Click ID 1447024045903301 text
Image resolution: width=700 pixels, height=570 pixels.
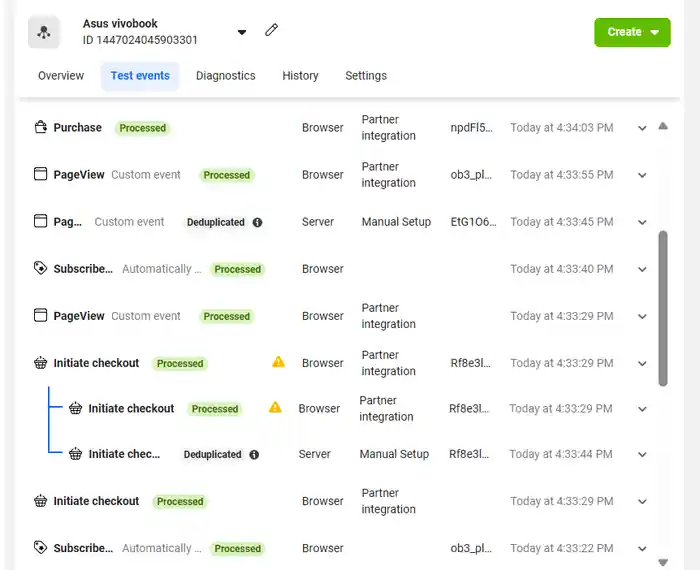[x=140, y=40]
